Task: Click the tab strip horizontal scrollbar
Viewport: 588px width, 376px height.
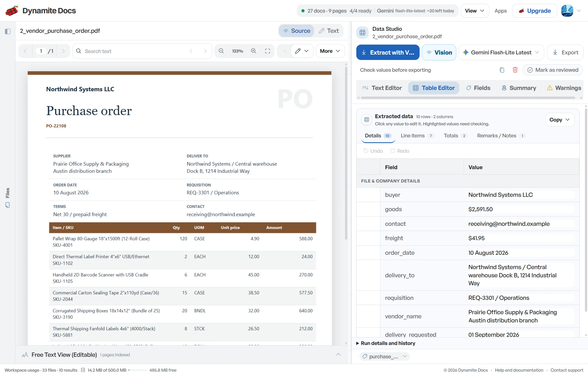Action: [x=468, y=98]
